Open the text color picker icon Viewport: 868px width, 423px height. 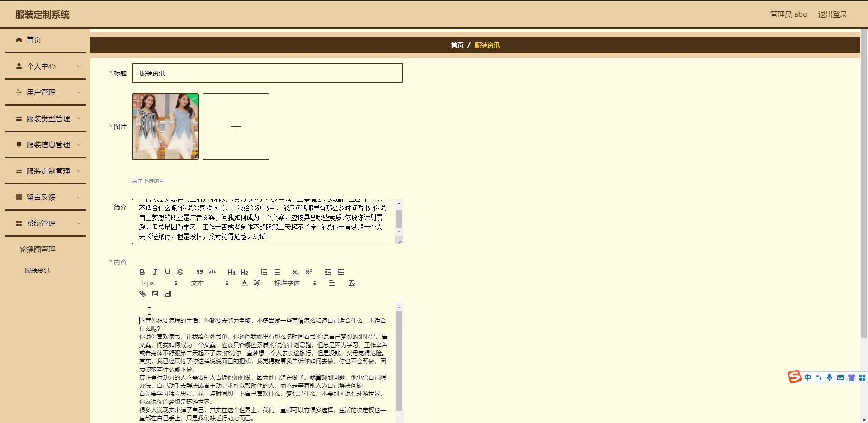(244, 283)
